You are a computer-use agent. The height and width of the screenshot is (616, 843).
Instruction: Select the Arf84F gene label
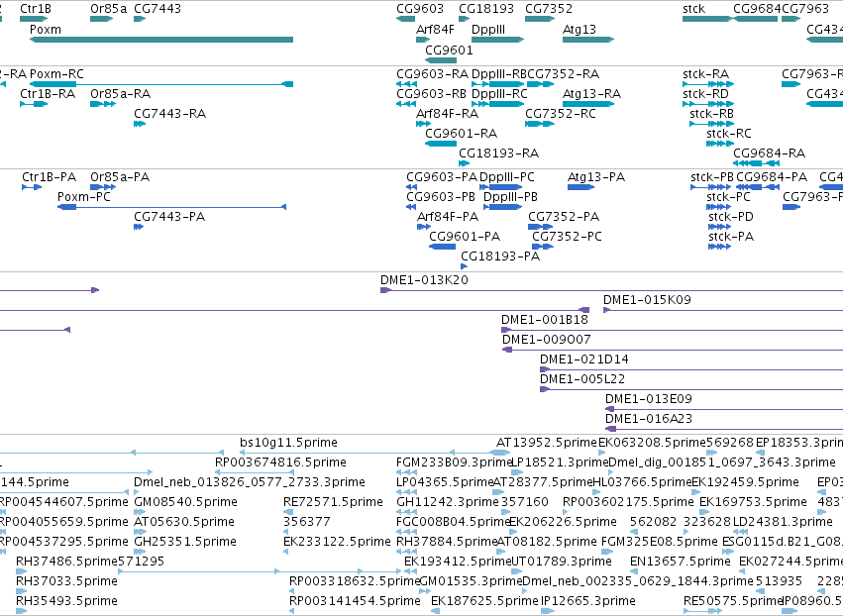click(x=435, y=30)
